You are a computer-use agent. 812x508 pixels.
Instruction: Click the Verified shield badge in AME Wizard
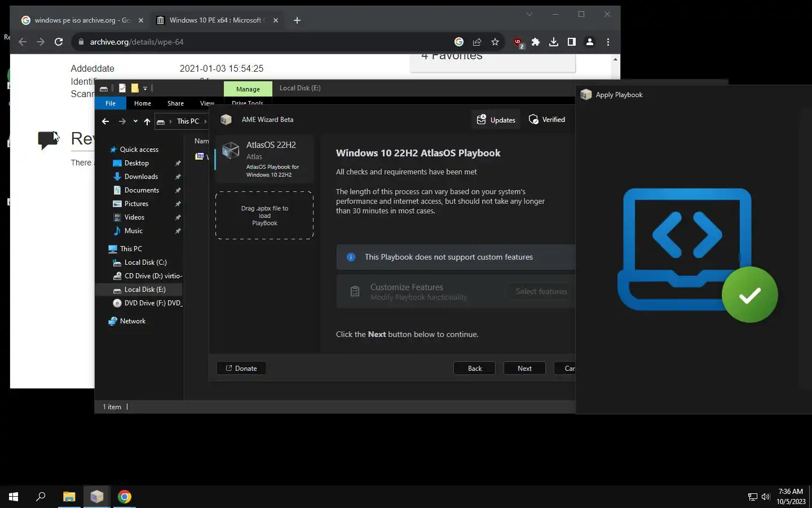(x=546, y=120)
